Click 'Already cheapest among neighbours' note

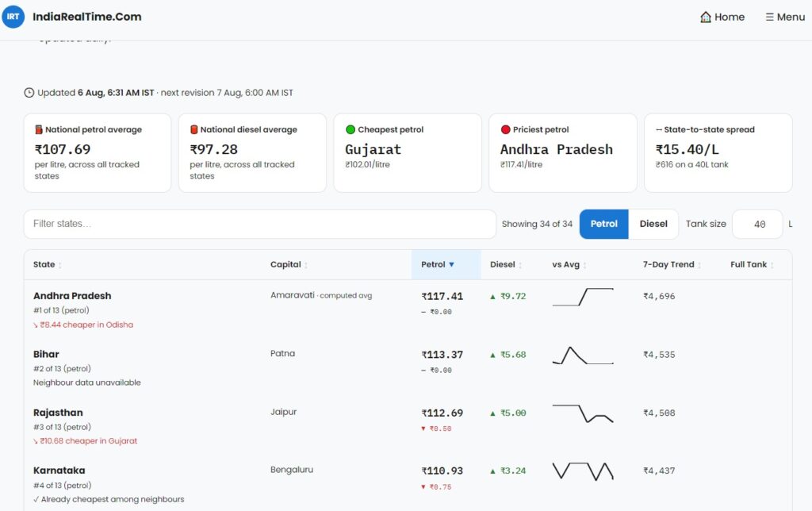[109, 500]
